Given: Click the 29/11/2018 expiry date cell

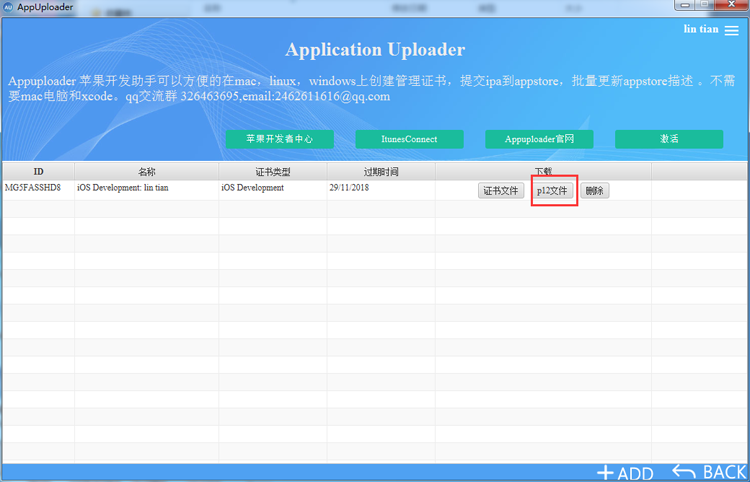Looking at the screenshot, I should [x=349, y=188].
